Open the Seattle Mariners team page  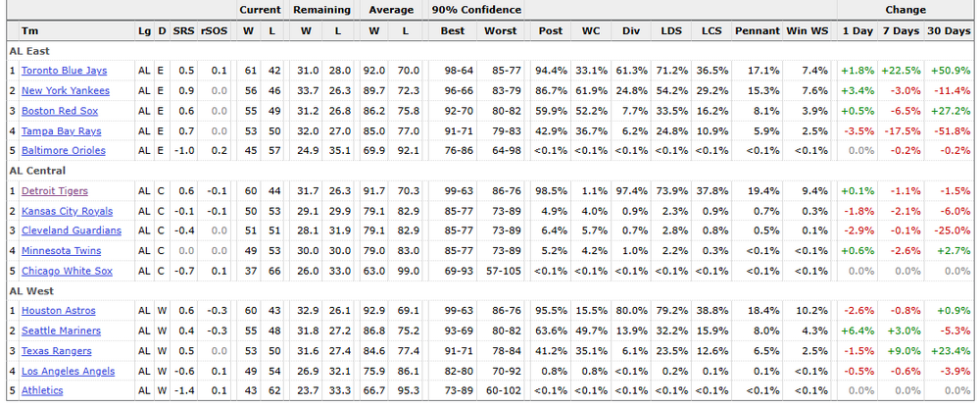tap(61, 331)
